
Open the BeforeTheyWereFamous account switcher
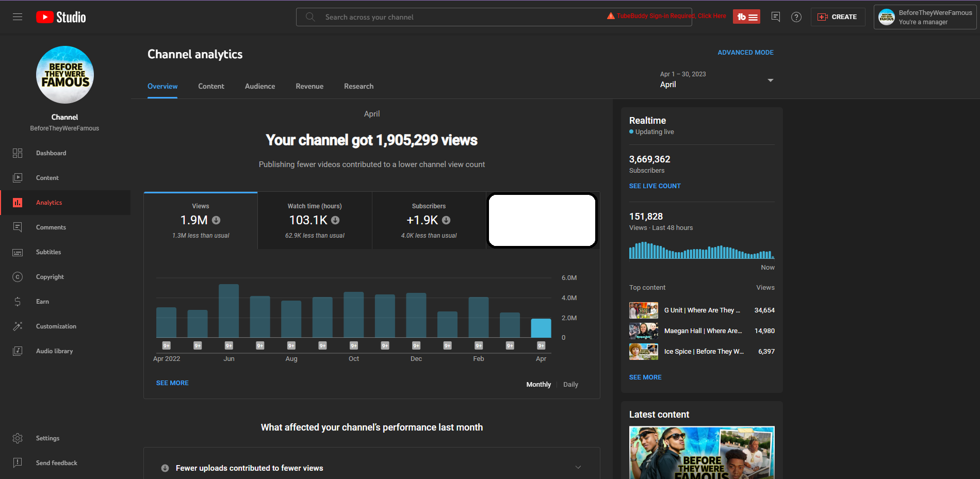coord(925,17)
